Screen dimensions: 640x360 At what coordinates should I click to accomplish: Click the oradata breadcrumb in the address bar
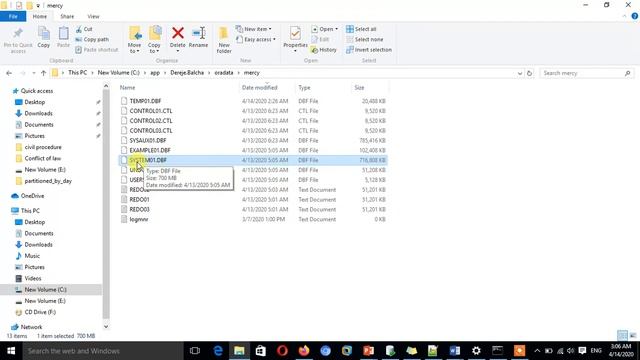[x=224, y=73]
